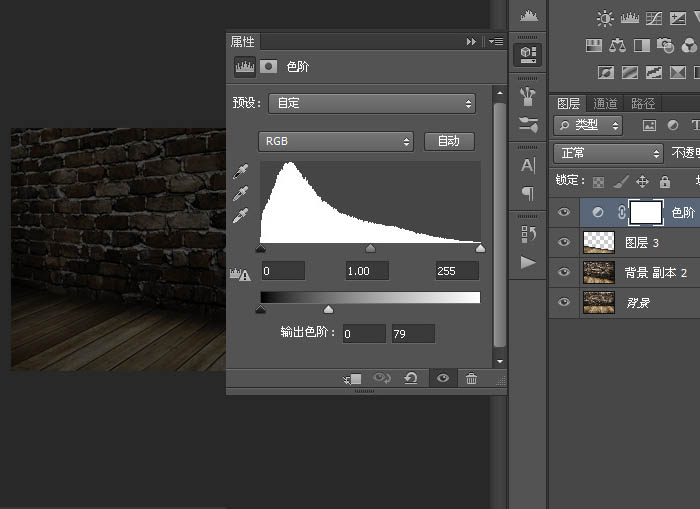Screen dimensions: 700x509
Task: Hide the 背景 副本 2 layer
Action: pos(565,272)
